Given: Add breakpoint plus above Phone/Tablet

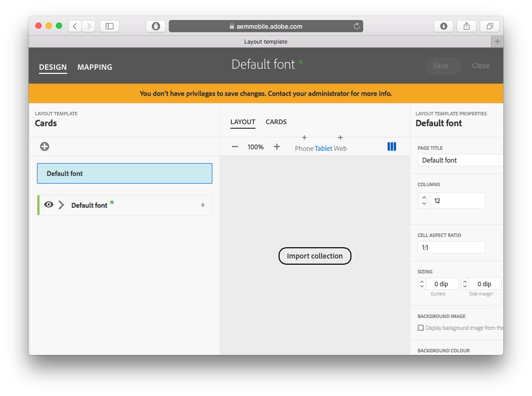Looking at the screenshot, I should pyautogui.click(x=304, y=137).
